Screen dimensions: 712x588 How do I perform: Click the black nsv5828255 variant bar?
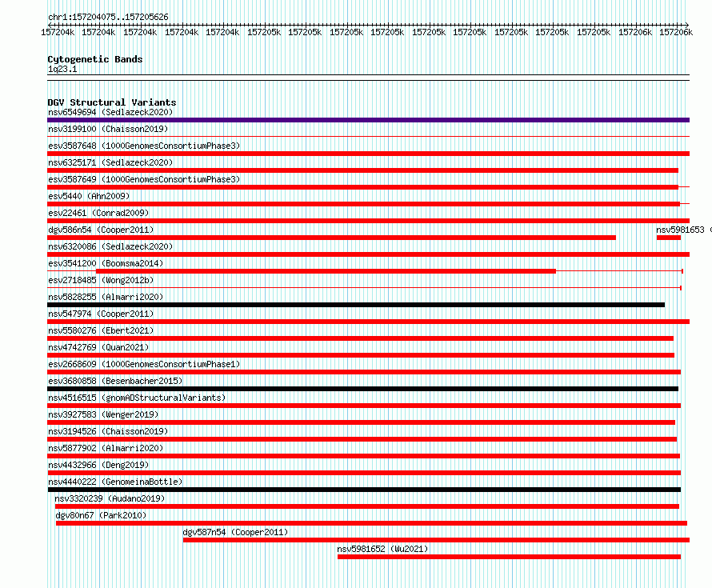(356, 305)
